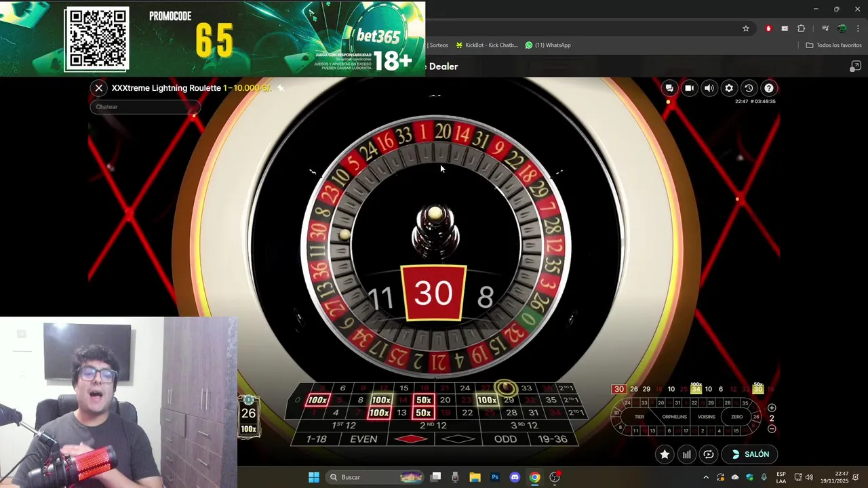Open red hand ad-blocker extension icon

[768, 28]
